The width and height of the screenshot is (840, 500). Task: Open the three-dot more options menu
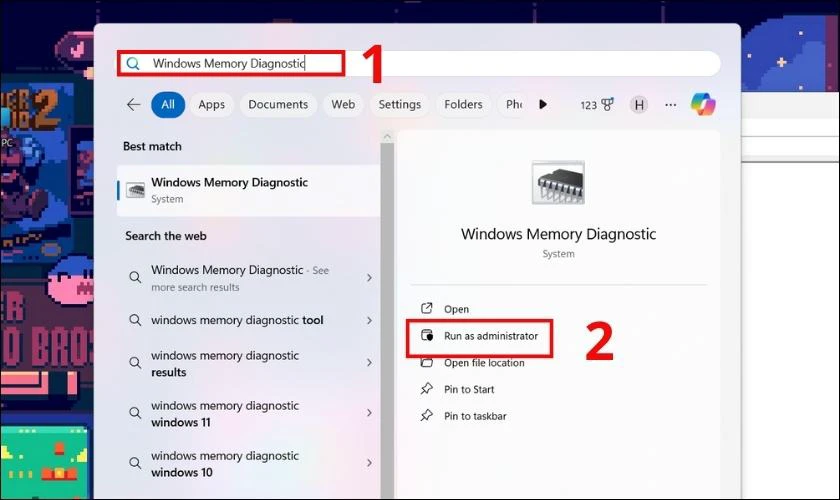pyautogui.click(x=670, y=105)
